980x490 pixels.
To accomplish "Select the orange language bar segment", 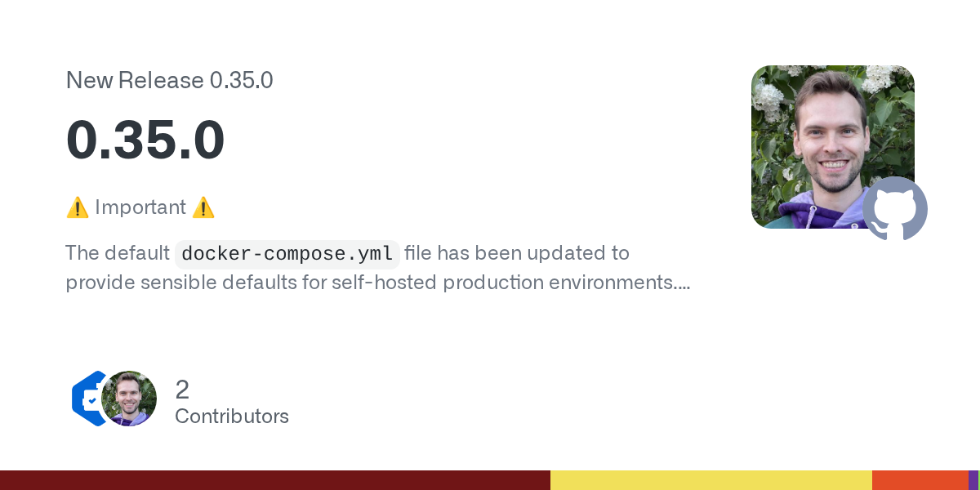I will tap(920, 480).
